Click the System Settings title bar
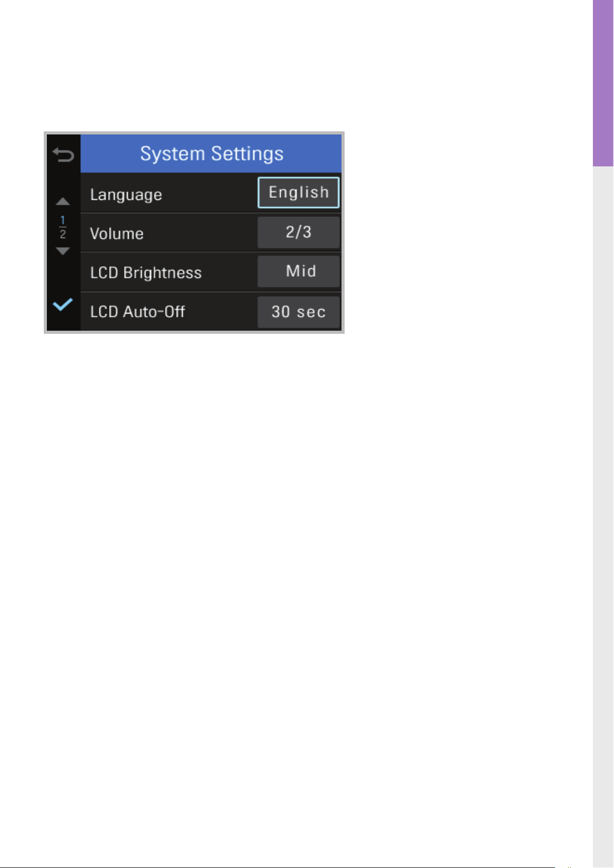The height and width of the screenshot is (868, 614). click(x=211, y=154)
